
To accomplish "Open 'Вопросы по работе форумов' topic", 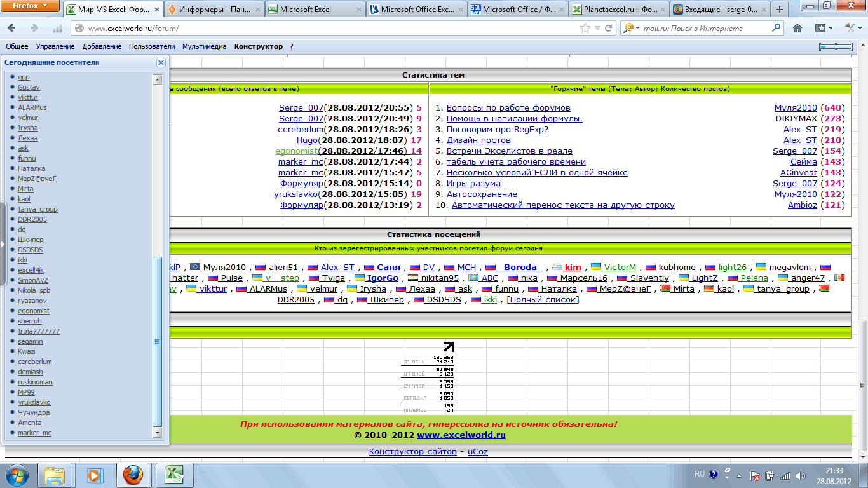I will (508, 108).
